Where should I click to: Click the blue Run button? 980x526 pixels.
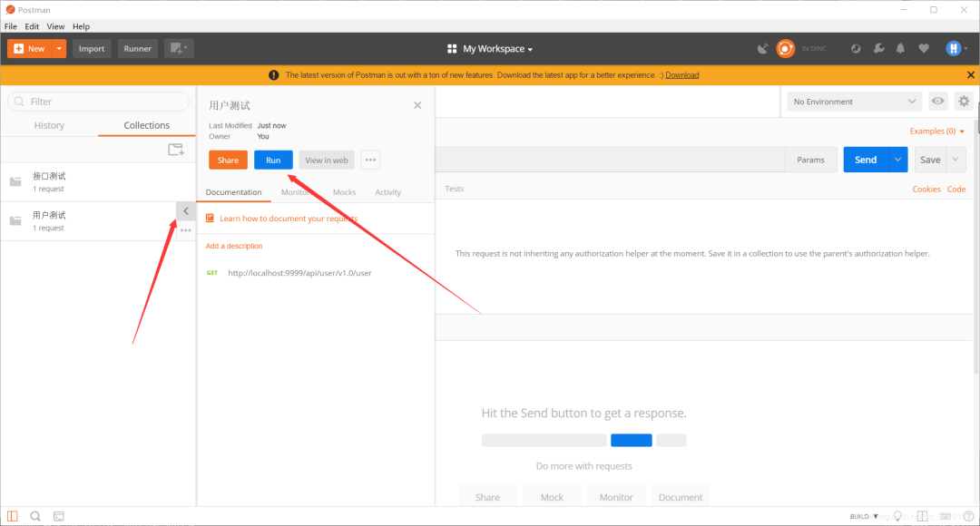pyautogui.click(x=273, y=160)
